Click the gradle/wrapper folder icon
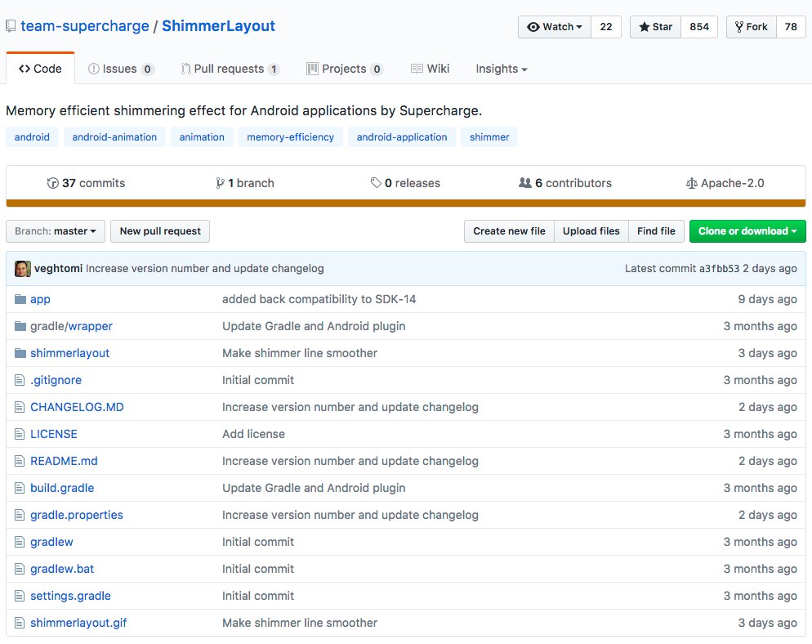 click(x=20, y=326)
